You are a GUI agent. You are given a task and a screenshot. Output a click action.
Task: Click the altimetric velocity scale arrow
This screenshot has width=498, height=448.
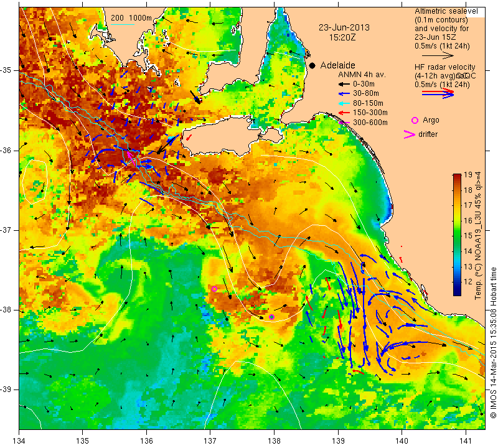438,55
